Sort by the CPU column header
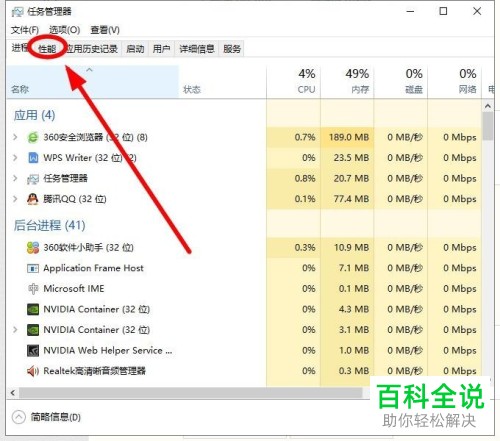The height and width of the screenshot is (441, 500). (x=293, y=82)
